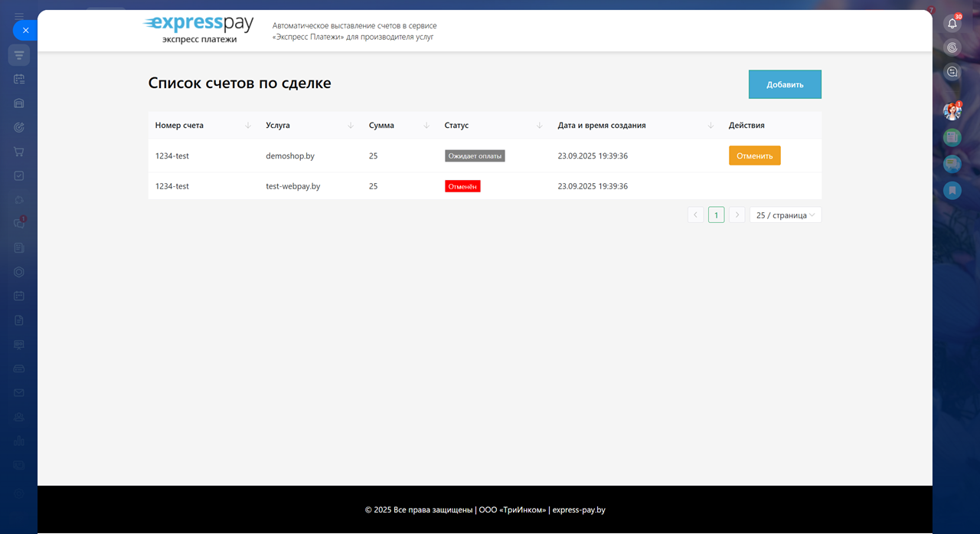The width and height of the screenshot is (980, 534).
Task: Click the footer copyright text express-pay.by
Action: click(x=579, y=509)
